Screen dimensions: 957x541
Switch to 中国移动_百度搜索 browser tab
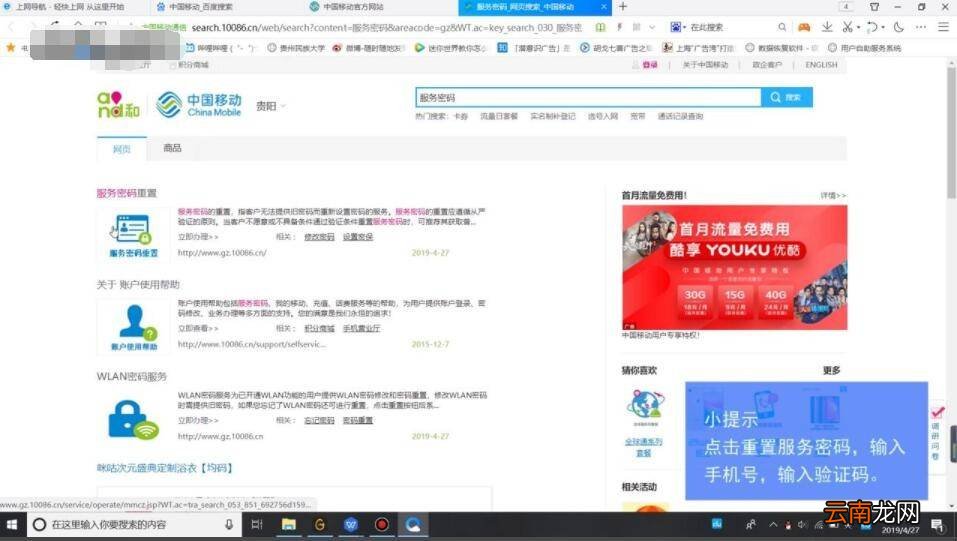point(201,7)
